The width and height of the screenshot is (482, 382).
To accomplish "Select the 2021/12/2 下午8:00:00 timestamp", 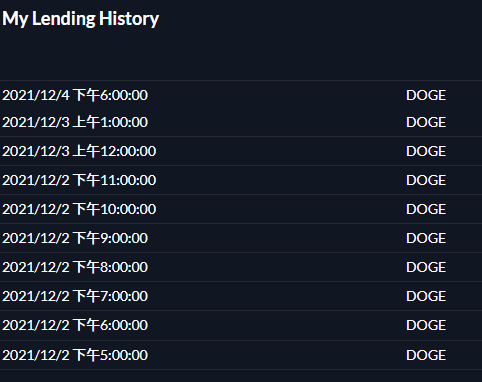I will 75,267.
